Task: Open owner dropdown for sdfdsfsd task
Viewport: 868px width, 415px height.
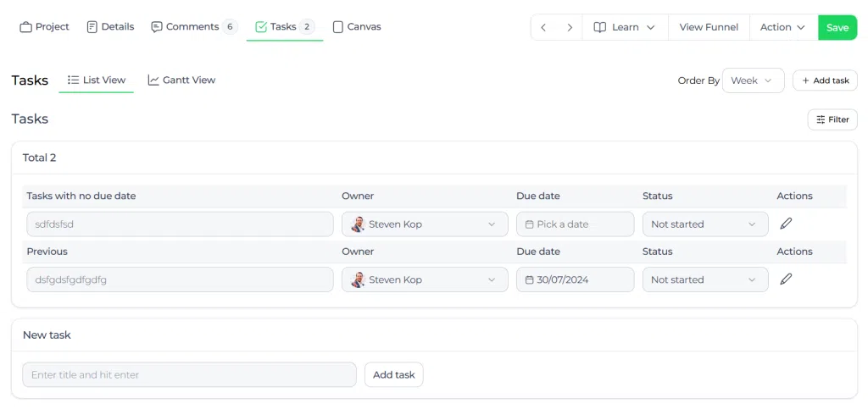Action: click(425, 224)
